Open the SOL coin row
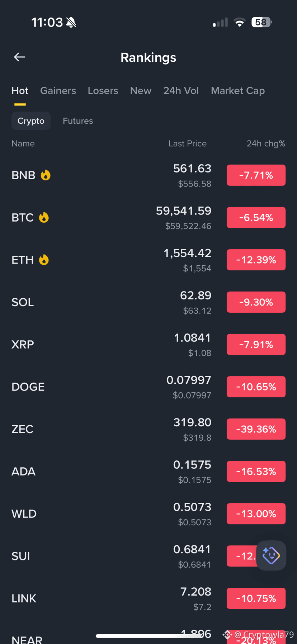 point(148,302)
